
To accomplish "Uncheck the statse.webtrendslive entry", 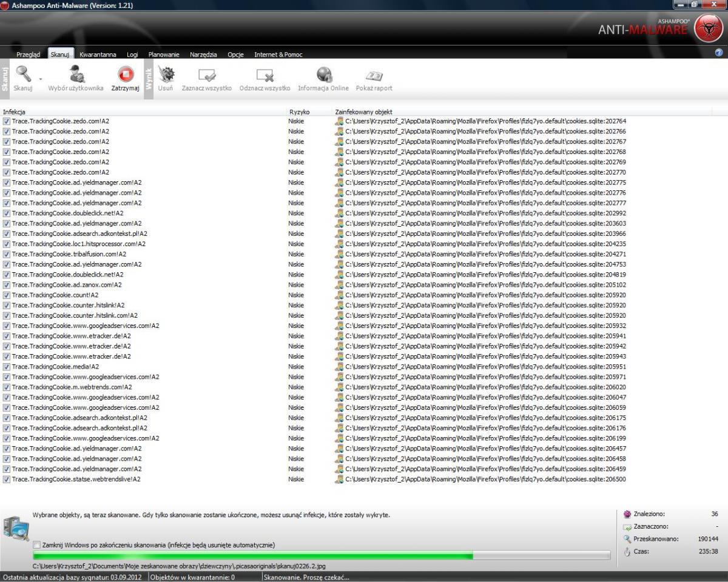I will click(x=7, y=480).
